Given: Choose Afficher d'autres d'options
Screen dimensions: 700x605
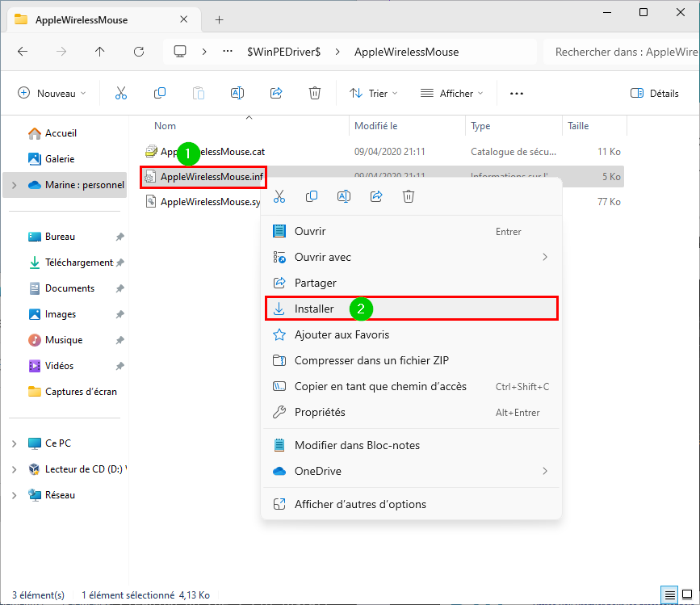Looking at the screenshot, I should point(411,504).
